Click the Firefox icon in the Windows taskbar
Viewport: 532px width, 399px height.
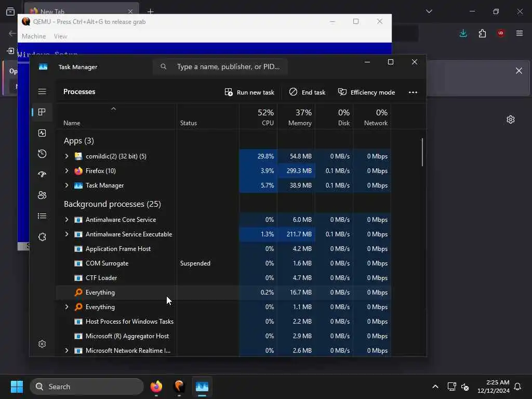pos(156,387)
